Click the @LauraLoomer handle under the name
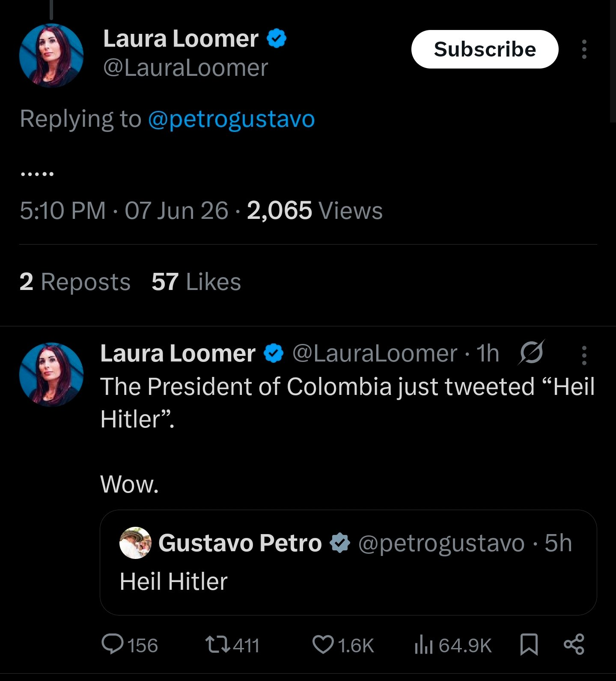This screenshot has width=616, height=681. tap(185, 68)
